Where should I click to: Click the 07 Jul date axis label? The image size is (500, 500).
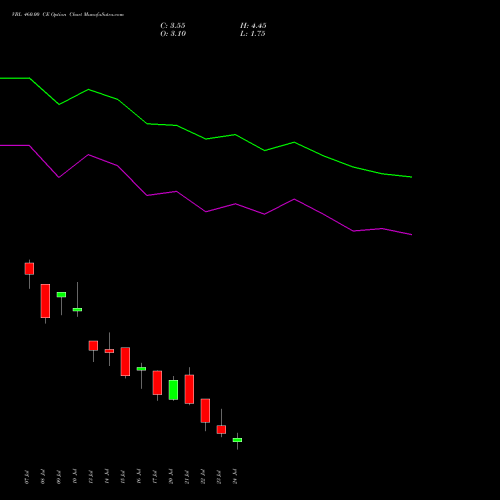coord(27,477)
